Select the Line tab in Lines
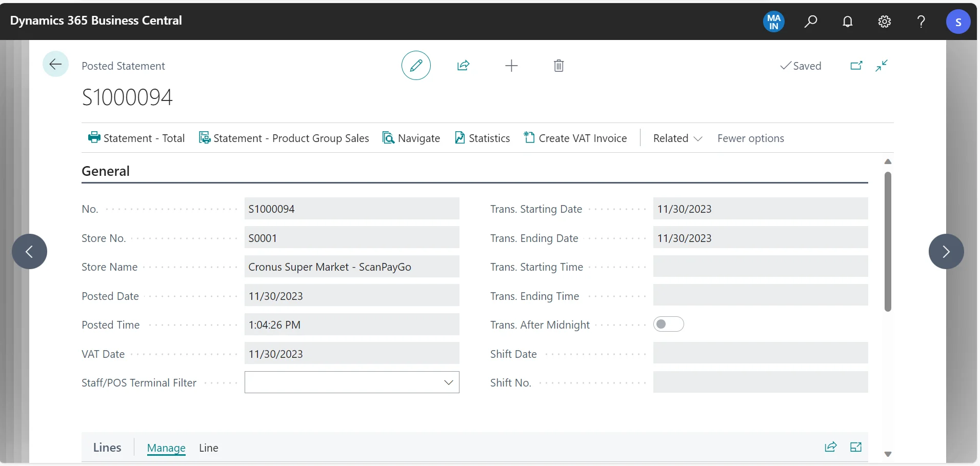 pos(208,448)
